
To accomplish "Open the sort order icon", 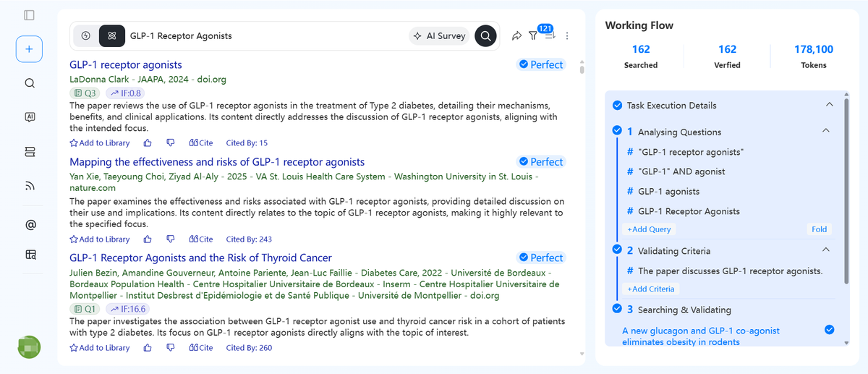I will (x=549, y=35).
